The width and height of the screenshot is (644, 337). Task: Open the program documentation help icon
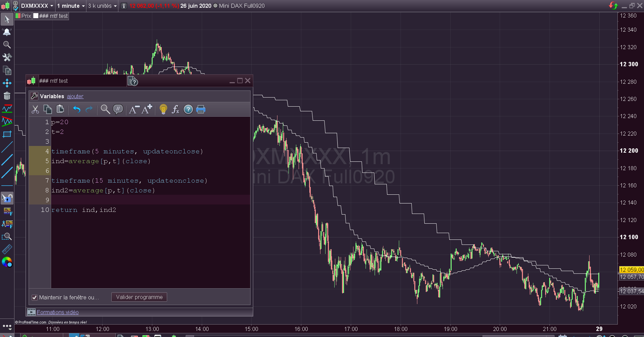point(133,81)
